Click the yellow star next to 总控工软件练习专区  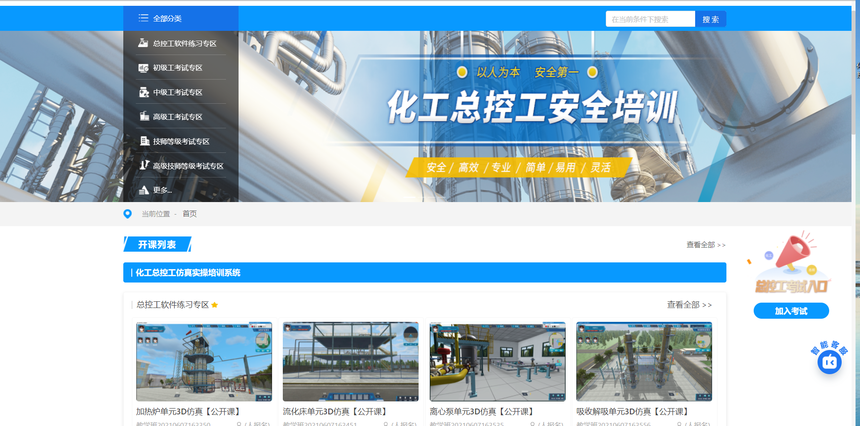coord(214,305)
